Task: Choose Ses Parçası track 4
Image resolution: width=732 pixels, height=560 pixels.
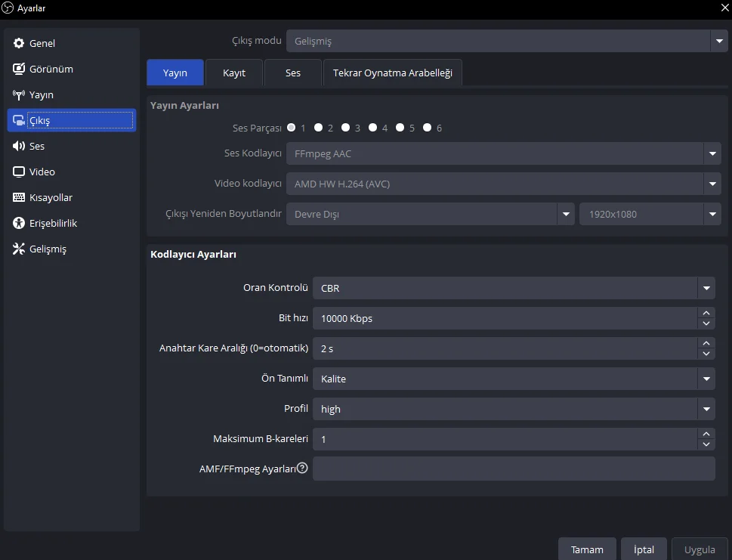Action: [x=373, y=128]
